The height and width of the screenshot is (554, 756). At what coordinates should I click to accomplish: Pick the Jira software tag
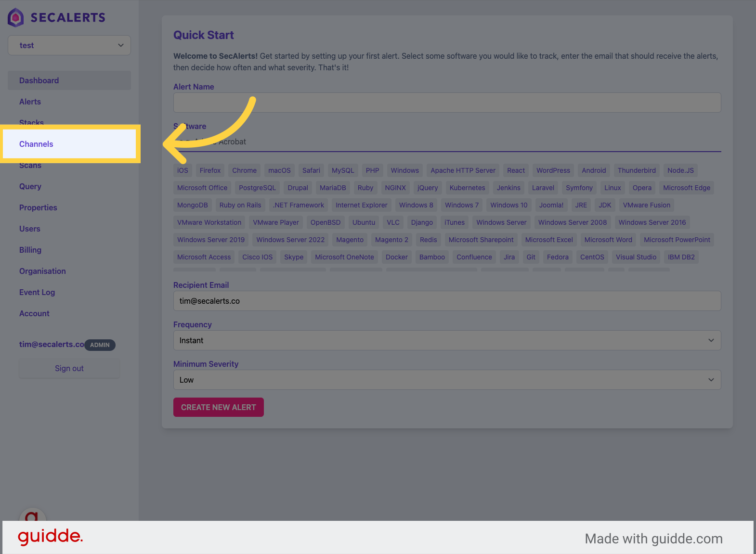click(509, 257)
